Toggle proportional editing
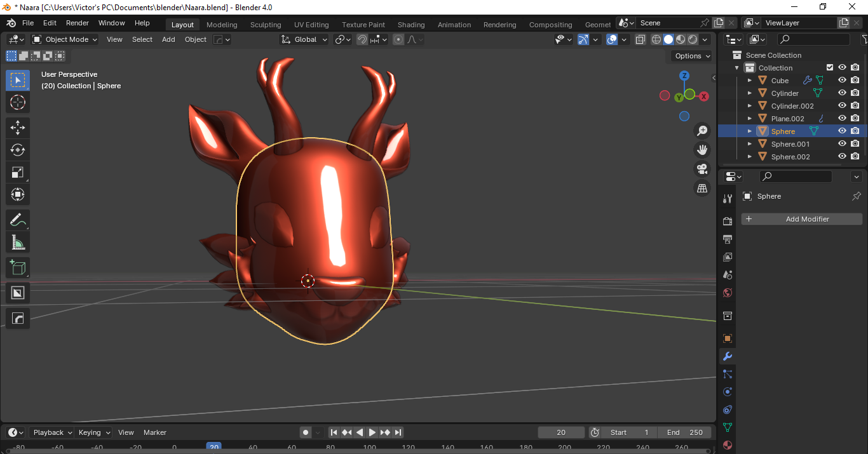 click(398, 39)
